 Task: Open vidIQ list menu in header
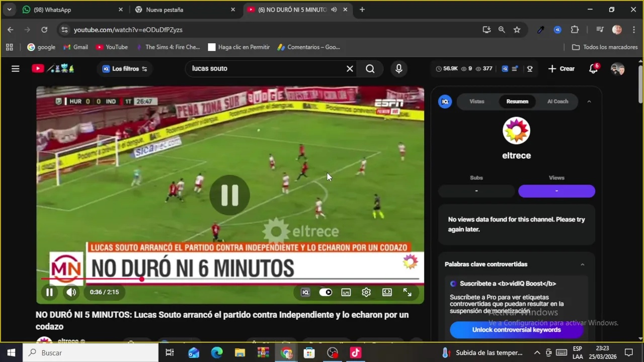(515, 69)
